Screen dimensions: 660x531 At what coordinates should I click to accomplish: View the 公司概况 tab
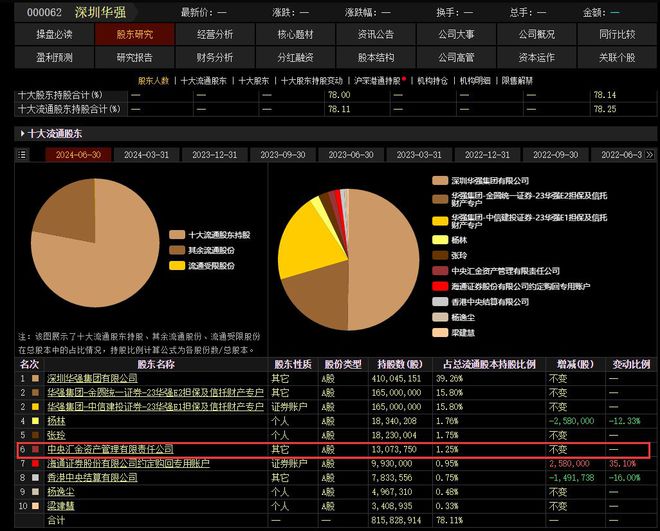coord(537,34)
